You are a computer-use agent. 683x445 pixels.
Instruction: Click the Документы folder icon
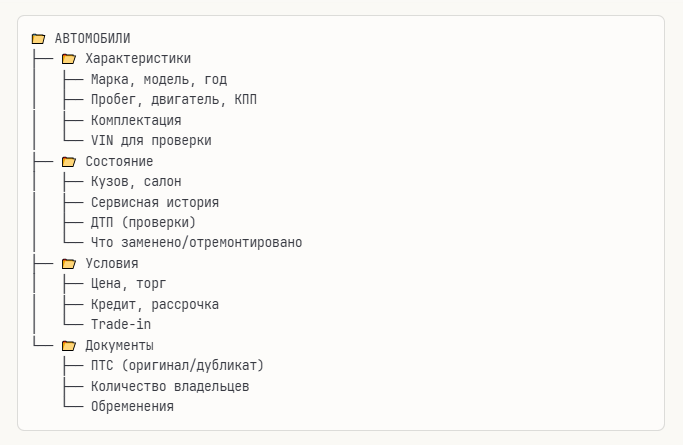[x=69, y=346]
